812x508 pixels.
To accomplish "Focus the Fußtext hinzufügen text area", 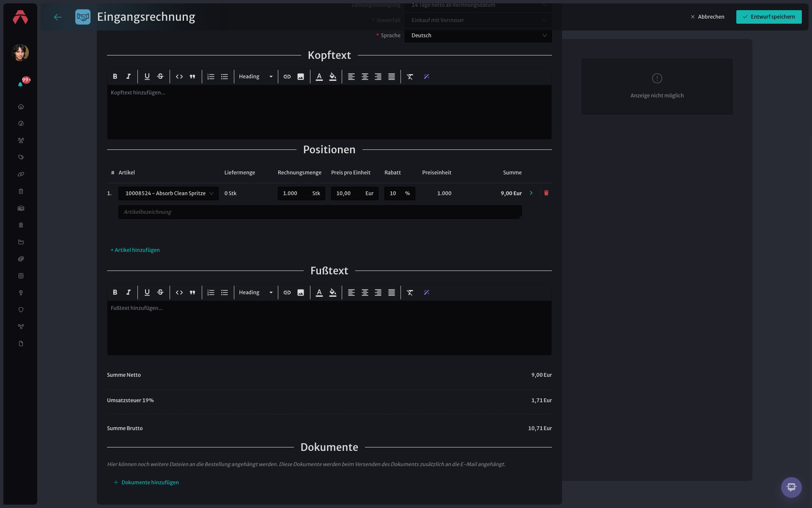I will tap(329, 328).
